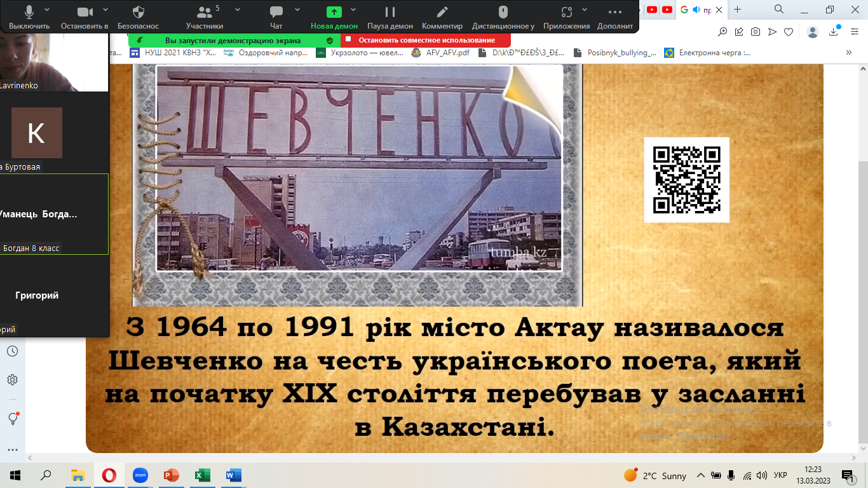Open Settings gear in Opera sidebar

point(12,380)
